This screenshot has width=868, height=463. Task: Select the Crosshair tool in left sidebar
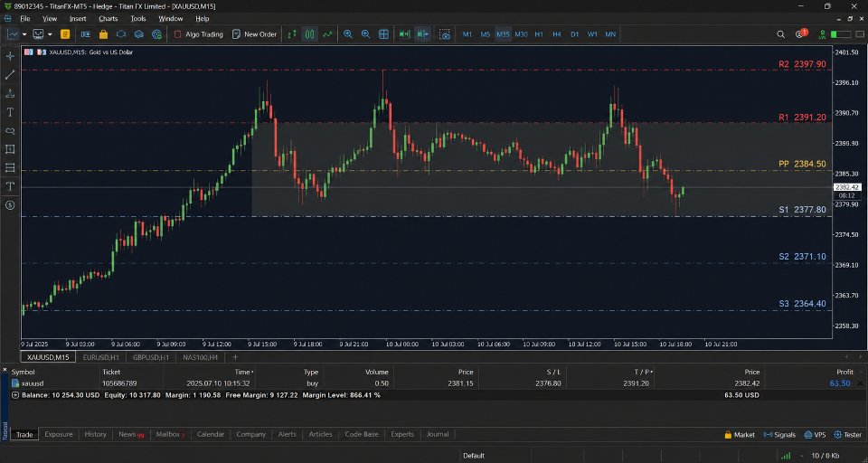point(9,56)
